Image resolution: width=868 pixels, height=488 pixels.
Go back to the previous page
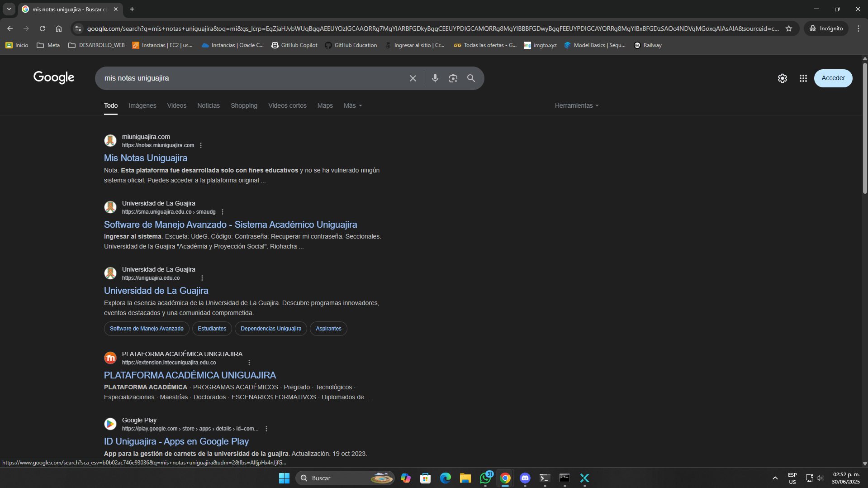(x=10, y=29)
